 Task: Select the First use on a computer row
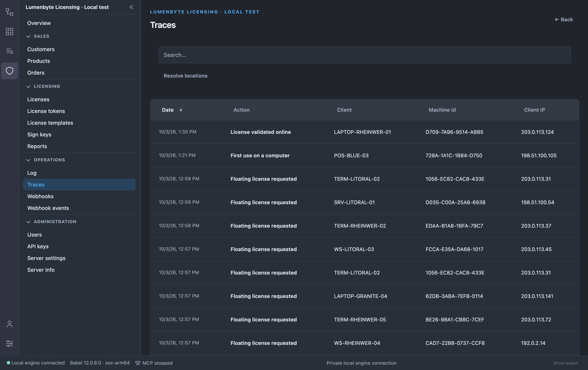(365, 155)
